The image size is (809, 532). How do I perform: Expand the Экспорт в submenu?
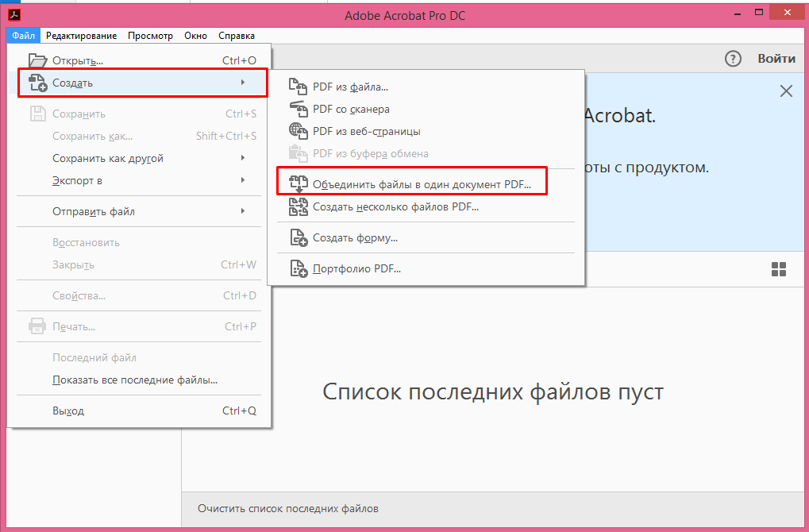point(139,180)
